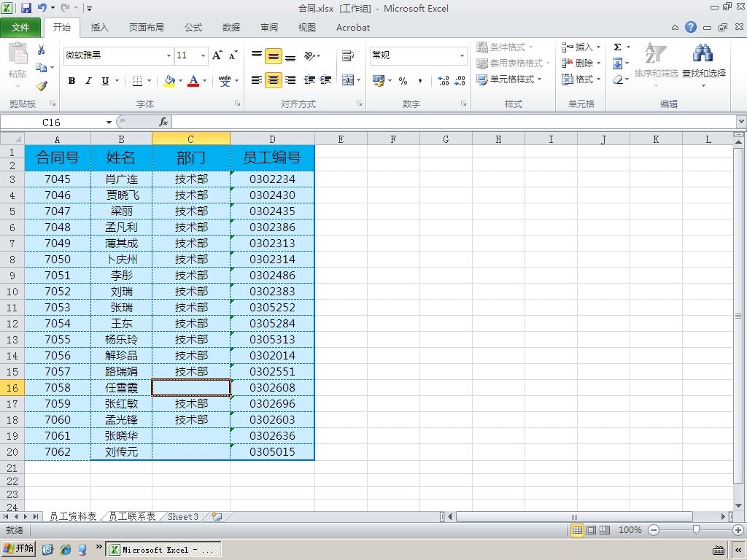The width and height of the screenshot is (747, 560).
Task: Open Excel Help question mark
Action: 691,27
